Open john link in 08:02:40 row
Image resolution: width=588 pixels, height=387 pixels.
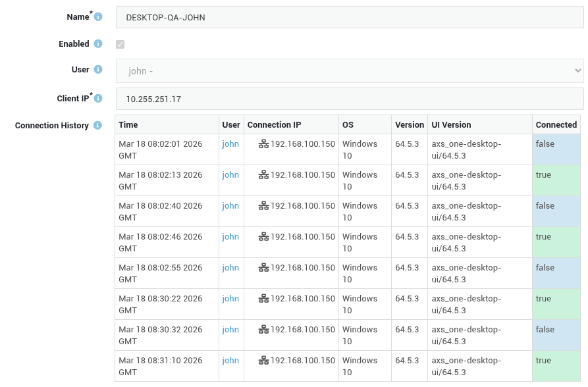[230, 206]
